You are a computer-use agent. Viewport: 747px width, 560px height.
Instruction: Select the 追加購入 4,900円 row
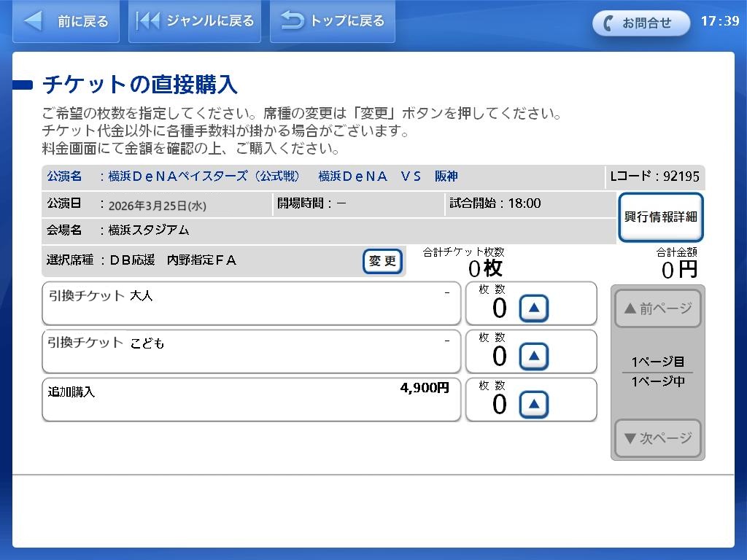(x=251, y=400)
